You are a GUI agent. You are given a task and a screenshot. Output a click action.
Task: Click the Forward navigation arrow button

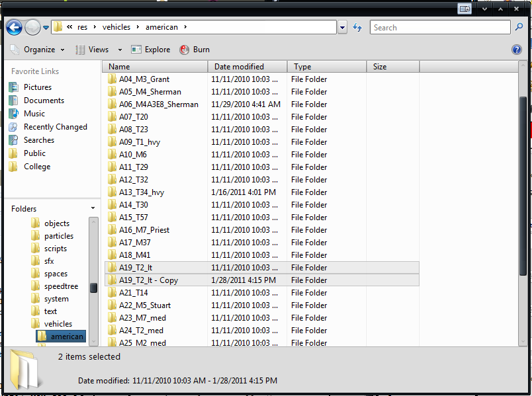[32, 28]
